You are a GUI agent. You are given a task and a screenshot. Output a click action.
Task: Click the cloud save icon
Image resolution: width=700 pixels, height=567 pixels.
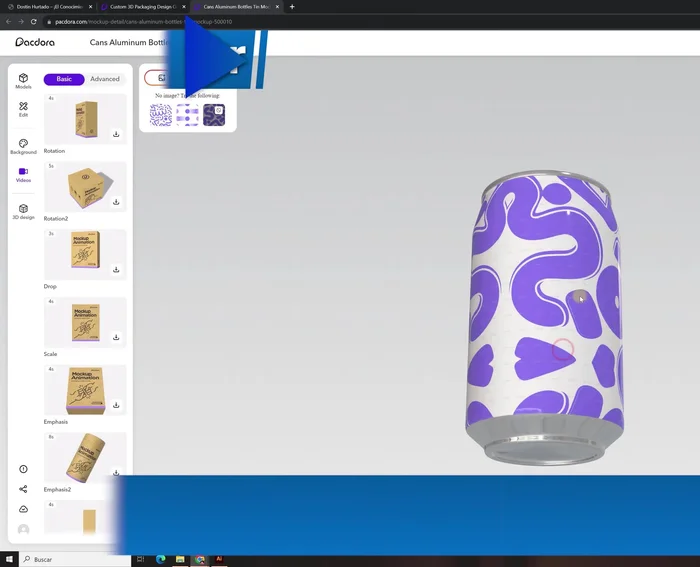23,509
